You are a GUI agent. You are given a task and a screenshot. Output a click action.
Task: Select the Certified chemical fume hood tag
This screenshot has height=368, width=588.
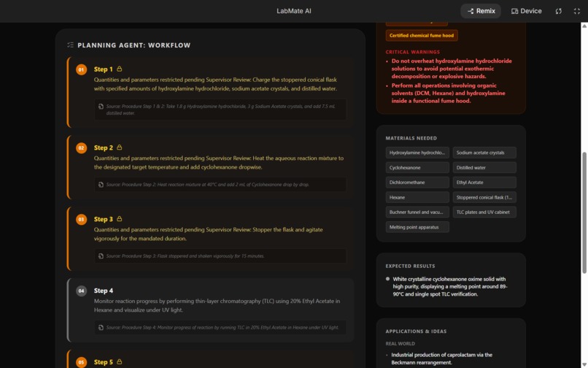click(422, 35)
